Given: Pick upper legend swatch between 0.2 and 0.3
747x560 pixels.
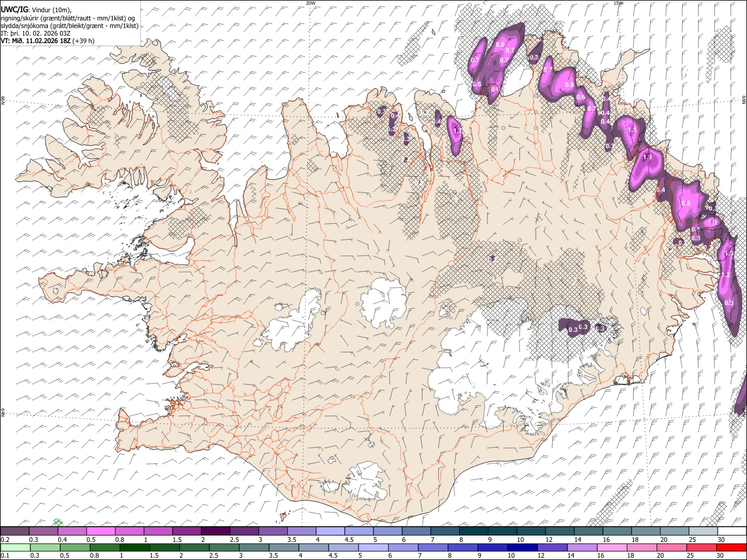Looking at the screenshot, I should [15, 531].
